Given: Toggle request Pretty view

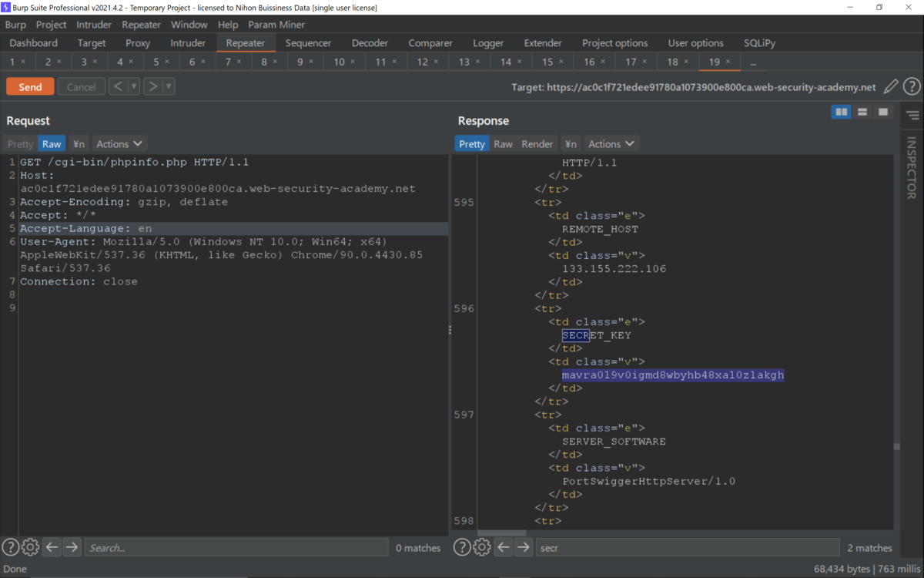Looking at the screenshot, I should pos(21,143).
